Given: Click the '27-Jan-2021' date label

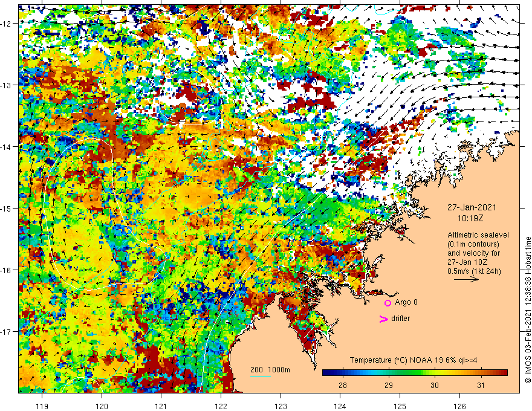Looking at the screenshot, I should [472, 207].
